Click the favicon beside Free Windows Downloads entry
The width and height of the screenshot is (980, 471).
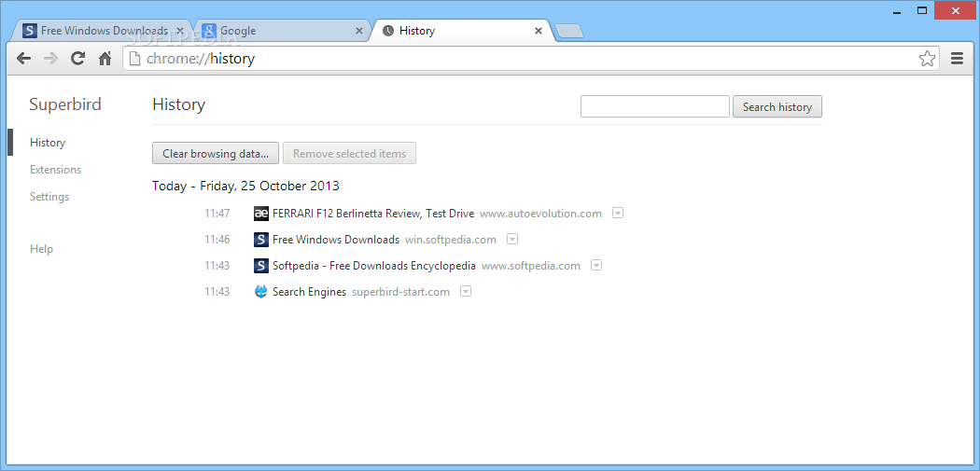(x=261, y=240)
